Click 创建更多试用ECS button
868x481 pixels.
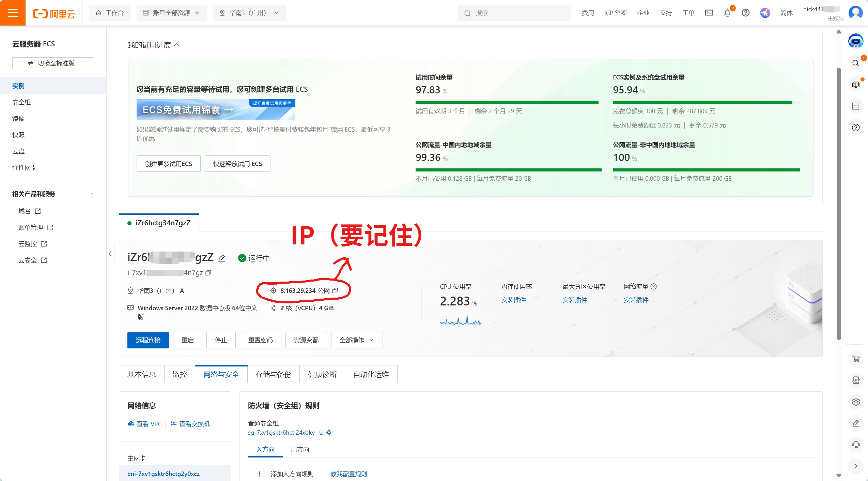point(169,164)
